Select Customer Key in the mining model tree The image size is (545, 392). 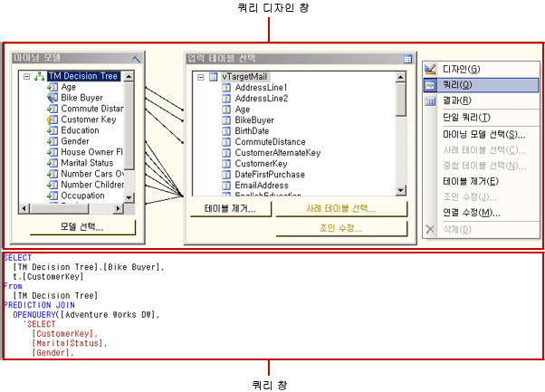point(89,120)
